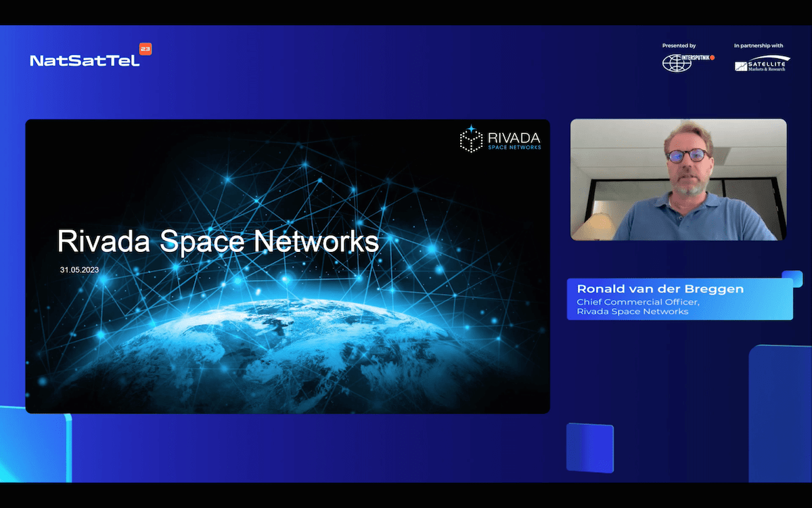Click the date "31.05.2023" on slide

(x=79, y=270)
